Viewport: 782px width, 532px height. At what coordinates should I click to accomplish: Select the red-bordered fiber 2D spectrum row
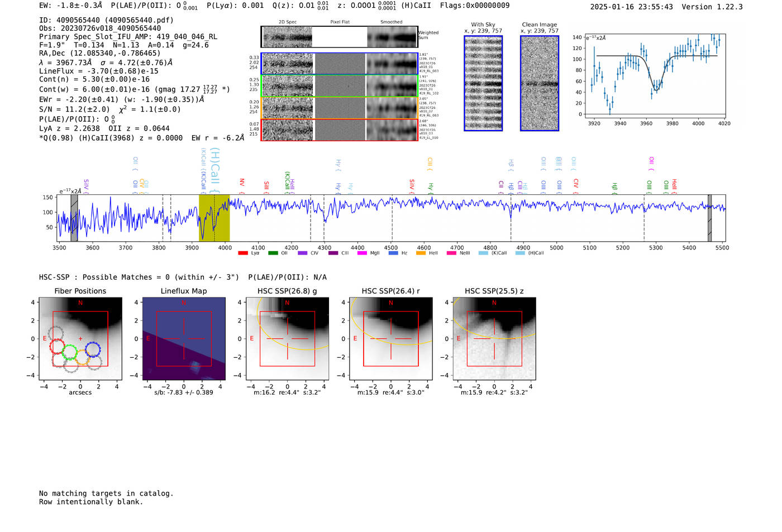[x=339, y=130]
